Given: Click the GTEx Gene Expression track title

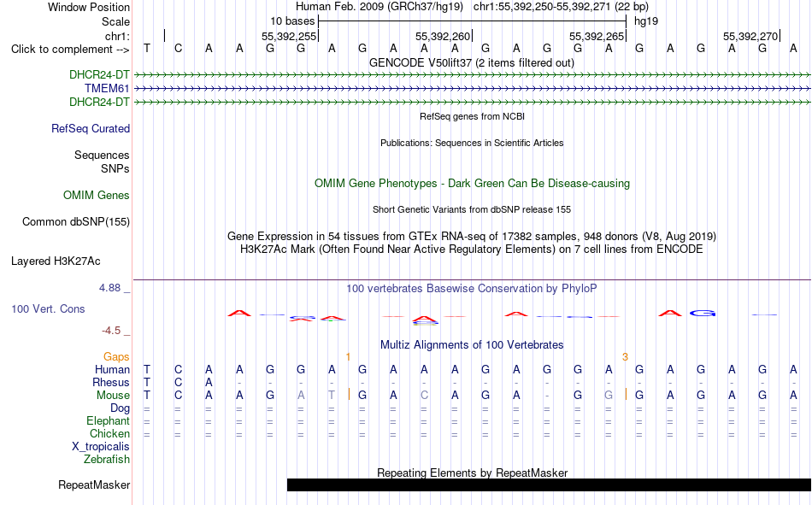Looking at the screenshot, I should pos(472,236).
